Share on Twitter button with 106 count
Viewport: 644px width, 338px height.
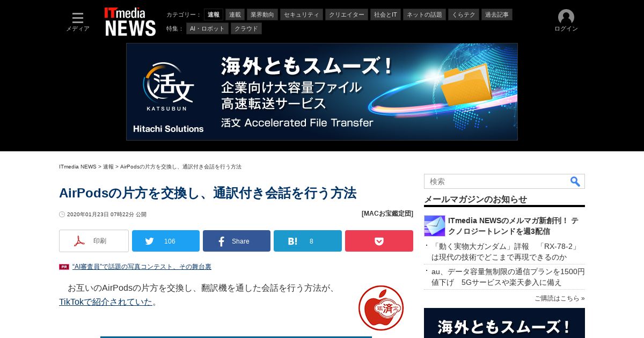(166, 241)
